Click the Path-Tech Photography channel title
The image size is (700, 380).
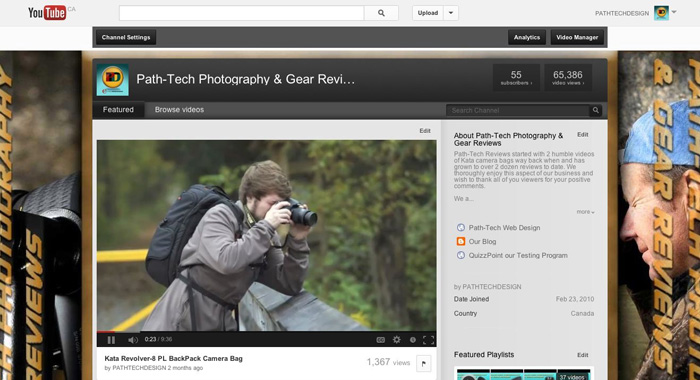coord(245,79)
